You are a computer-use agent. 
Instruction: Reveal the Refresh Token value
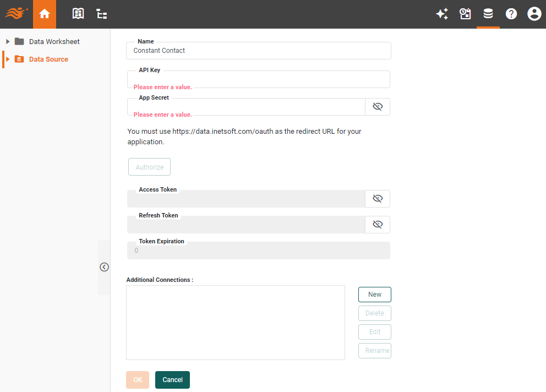coord(378,224)
